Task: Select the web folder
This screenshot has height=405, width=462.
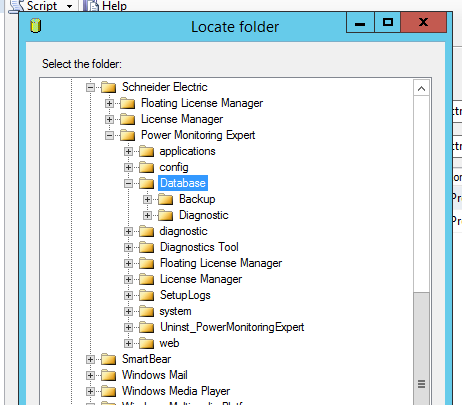Action: pyautogui.click(x=169, y=343)
